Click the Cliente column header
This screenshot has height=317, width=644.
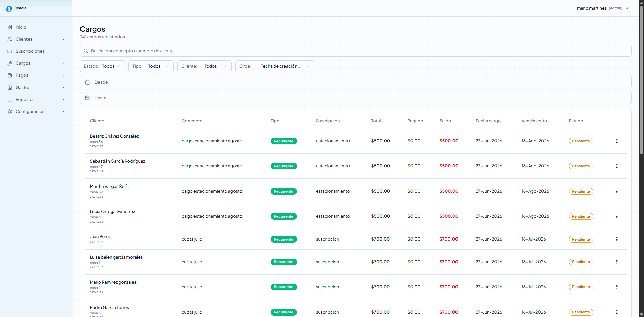click(97, 121)
